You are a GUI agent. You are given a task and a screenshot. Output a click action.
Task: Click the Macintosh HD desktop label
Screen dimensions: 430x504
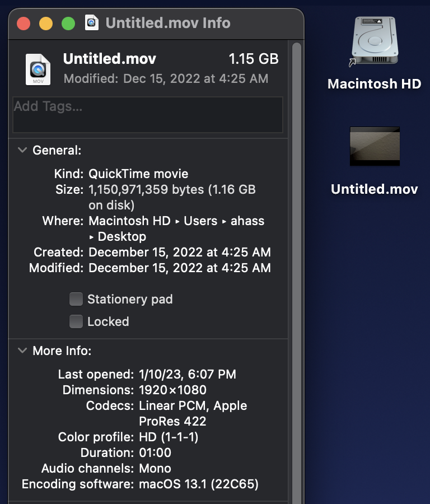pos(375,84)
